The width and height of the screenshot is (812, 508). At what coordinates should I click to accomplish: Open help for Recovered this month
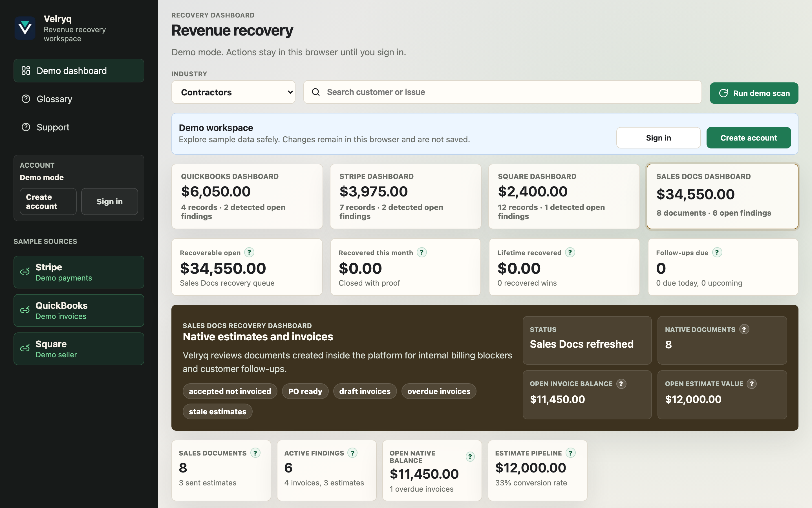pos(422,252)
